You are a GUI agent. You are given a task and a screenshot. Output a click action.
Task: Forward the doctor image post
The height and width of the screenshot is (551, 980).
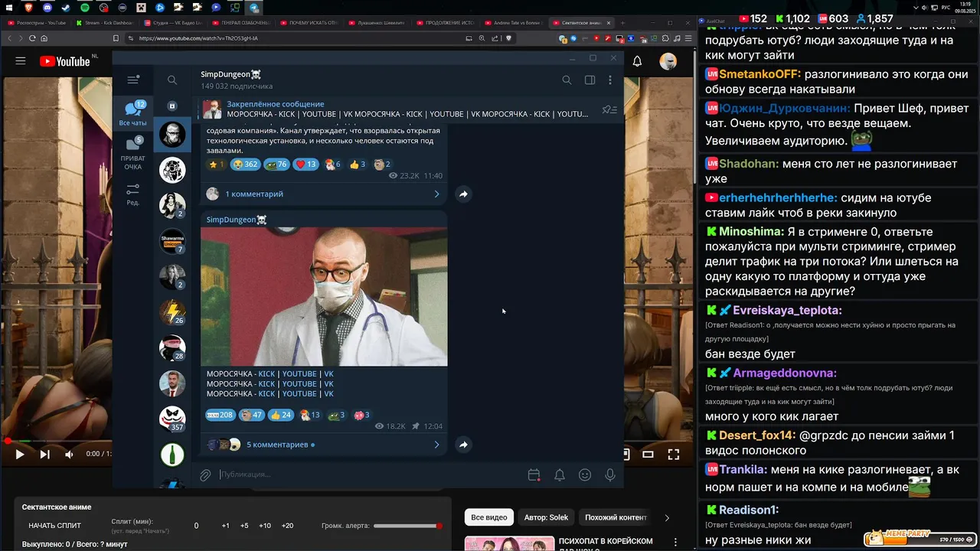coord(463,445)
